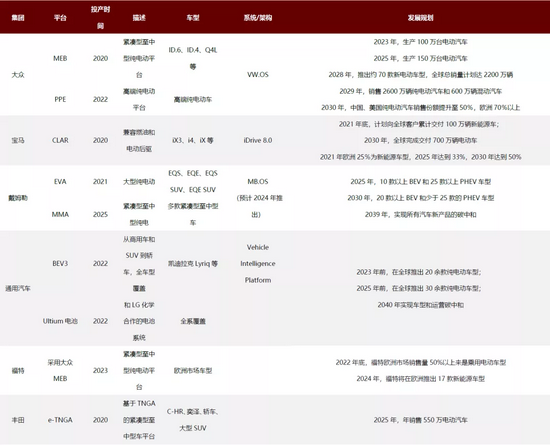
Task: Click the 通用汽车 group cell
Action: (x=18, y=289)
